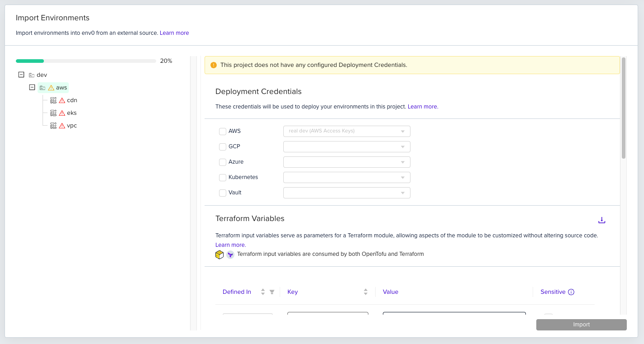This screenshot has height=344, width=644.
Task: Click the red warning icon beside vpc
Action: click(x=62, y=126)
